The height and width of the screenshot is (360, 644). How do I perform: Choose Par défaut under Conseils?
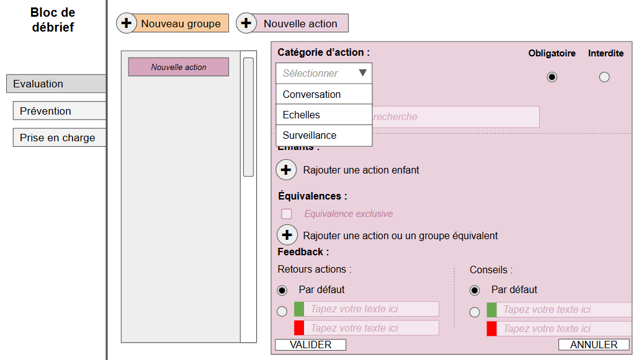click(x=475, y=290)
